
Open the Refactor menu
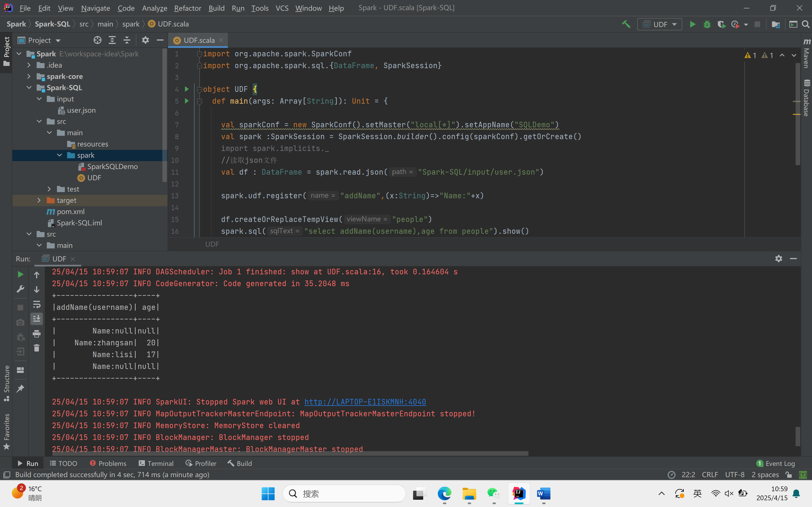[187, 8]
